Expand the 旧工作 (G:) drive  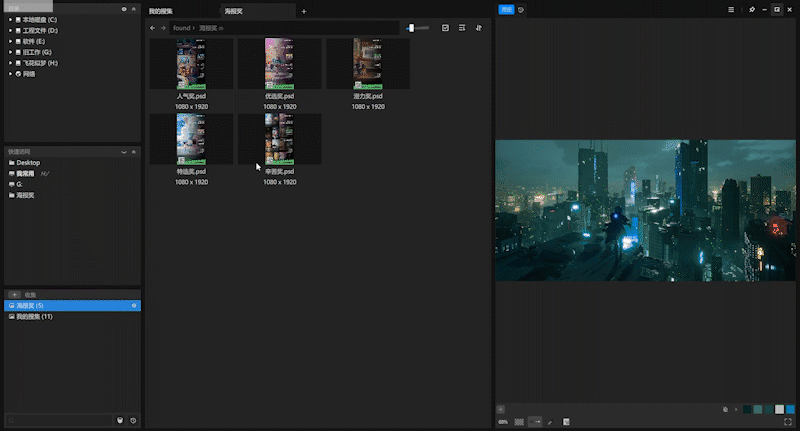point(10,52)
